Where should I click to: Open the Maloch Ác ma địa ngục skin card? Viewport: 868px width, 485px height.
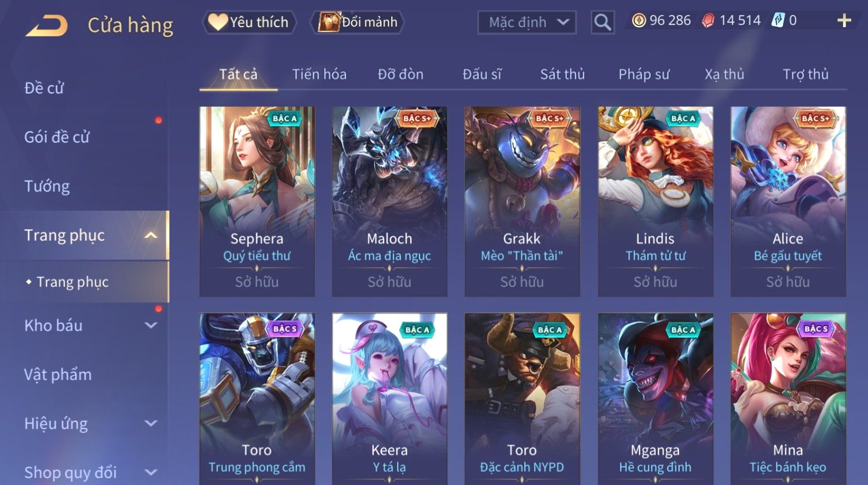[x=390, y=202]
